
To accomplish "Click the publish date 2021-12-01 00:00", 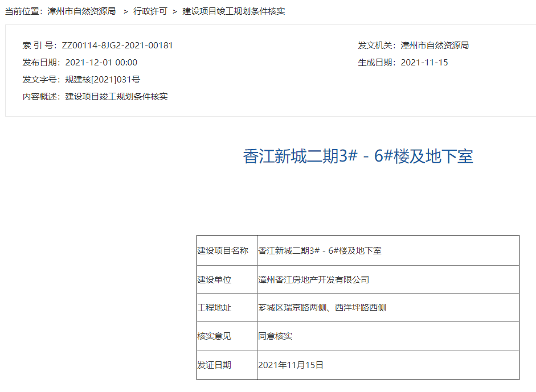I will pyautogui.click(x=101, y=63).
